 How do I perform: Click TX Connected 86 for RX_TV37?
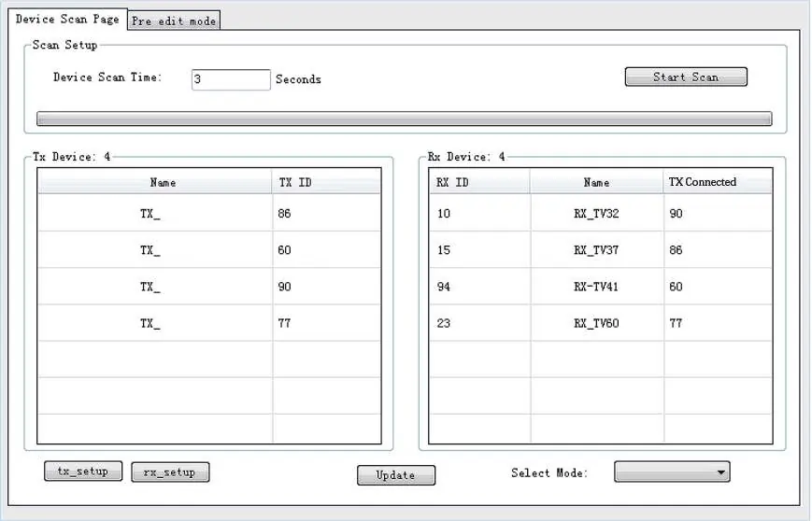pos(718,250)
